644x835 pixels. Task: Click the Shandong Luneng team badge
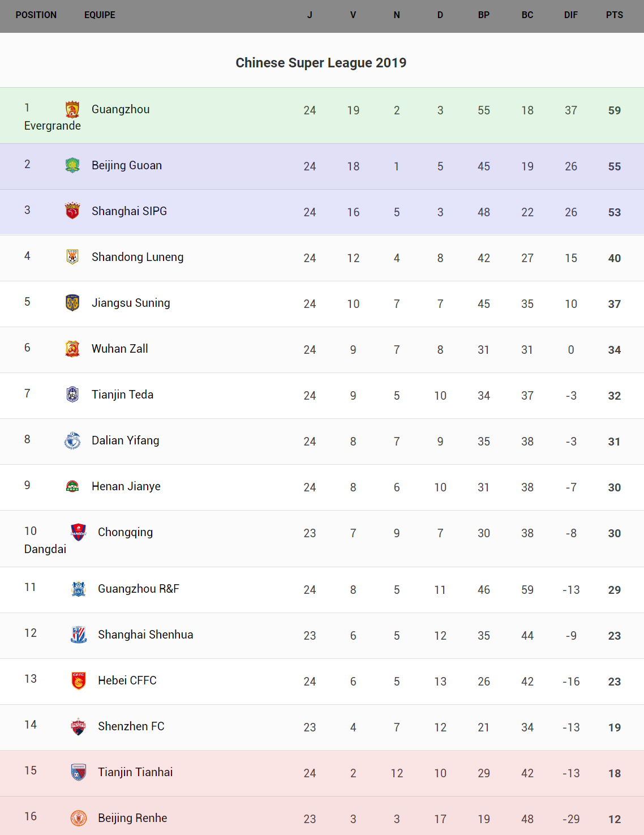pos(72,257)
